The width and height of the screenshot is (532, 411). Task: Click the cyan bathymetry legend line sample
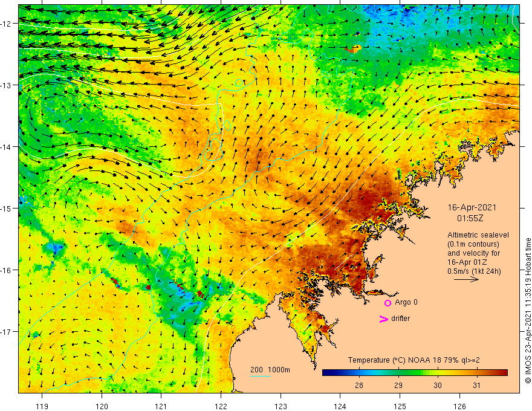coord(260,376)
